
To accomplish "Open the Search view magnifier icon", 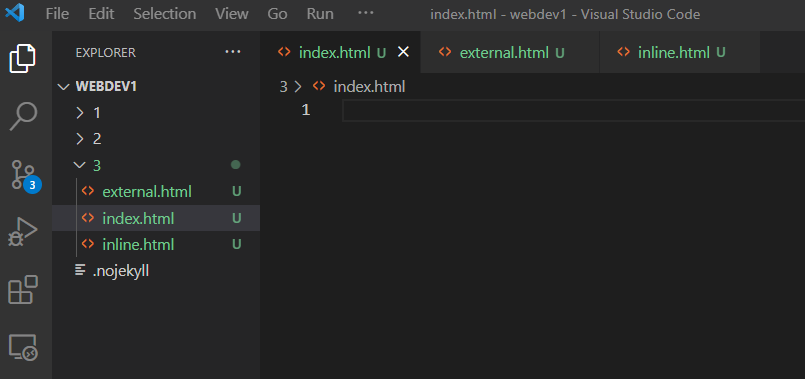I will click(24, 117).
